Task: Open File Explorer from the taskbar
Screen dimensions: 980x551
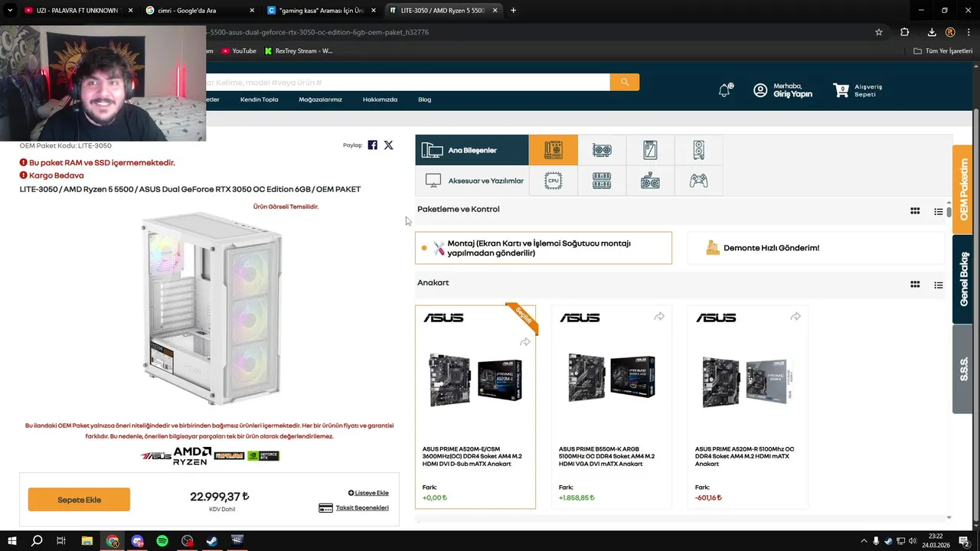Action: pyautogui.click(x=87, y=541)
